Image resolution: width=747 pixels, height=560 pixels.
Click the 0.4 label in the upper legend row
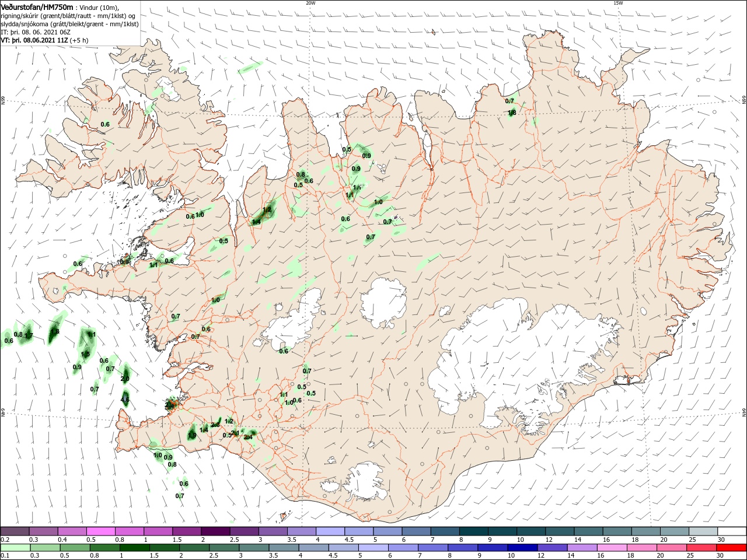(x=62, y=540)
